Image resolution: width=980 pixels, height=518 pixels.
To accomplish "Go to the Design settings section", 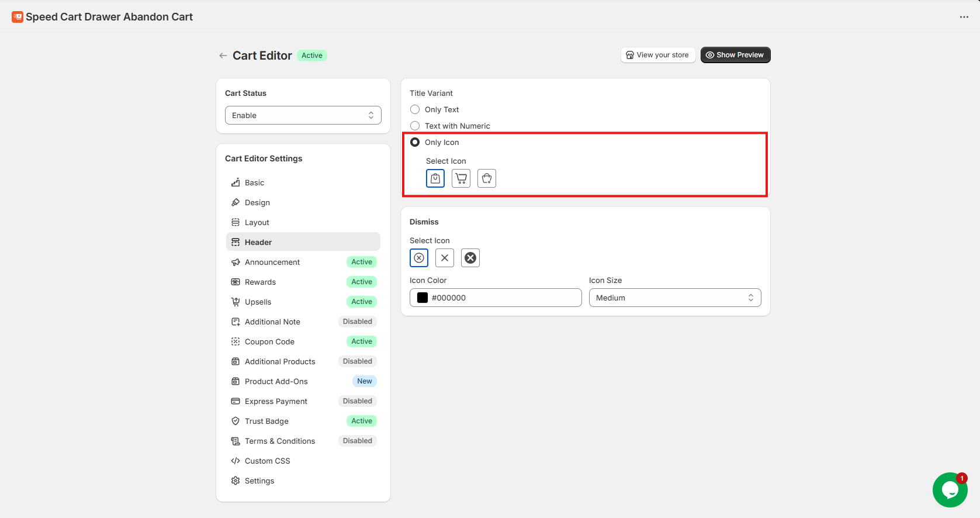I will click(257, 202).
